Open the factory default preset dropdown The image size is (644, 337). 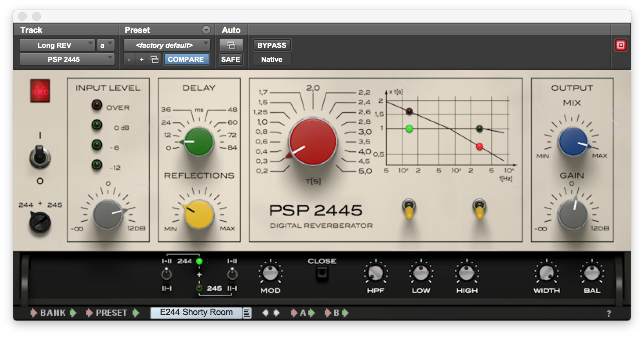click(167, 45)
